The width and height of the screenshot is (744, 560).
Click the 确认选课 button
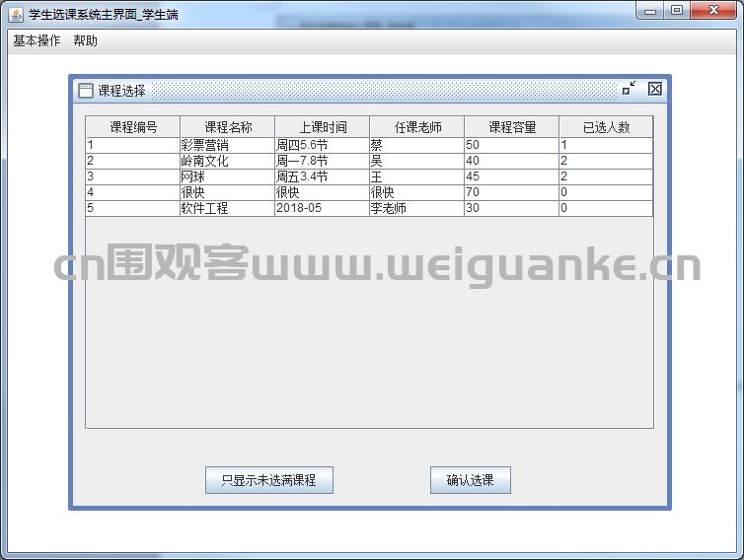471,480
